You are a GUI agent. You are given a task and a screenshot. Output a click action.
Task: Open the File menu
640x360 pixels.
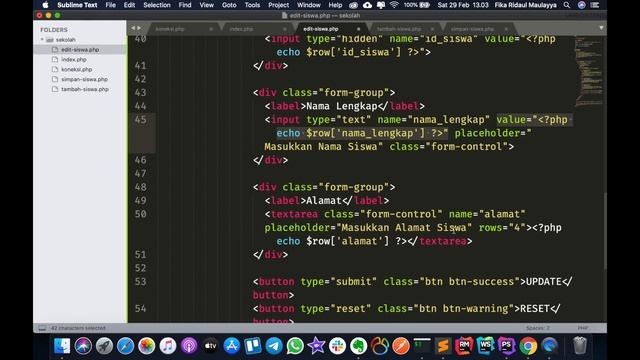(x=111, y=5)
